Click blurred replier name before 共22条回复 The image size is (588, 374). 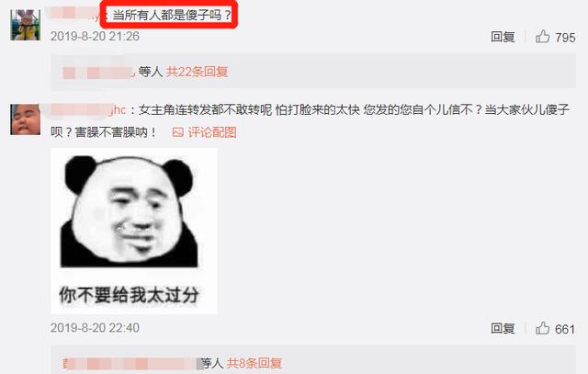pos(98,72)
